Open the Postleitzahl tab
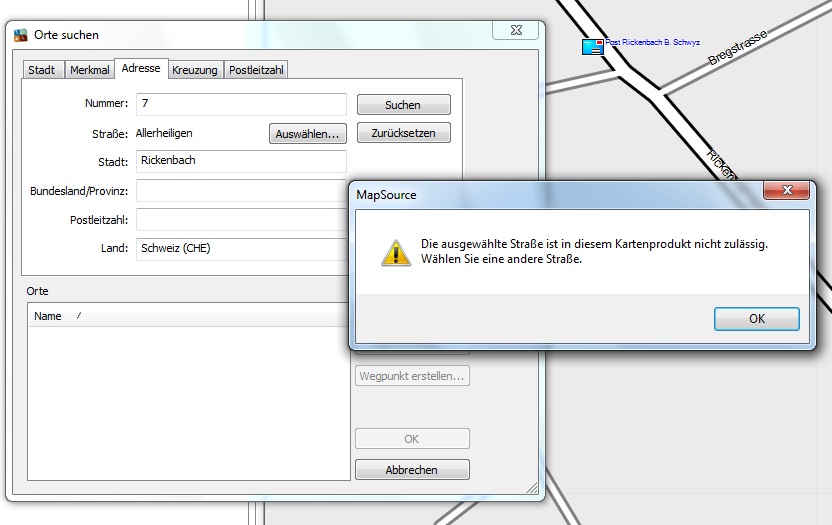Viewport: 832px width, 525px height. point(256,70)
